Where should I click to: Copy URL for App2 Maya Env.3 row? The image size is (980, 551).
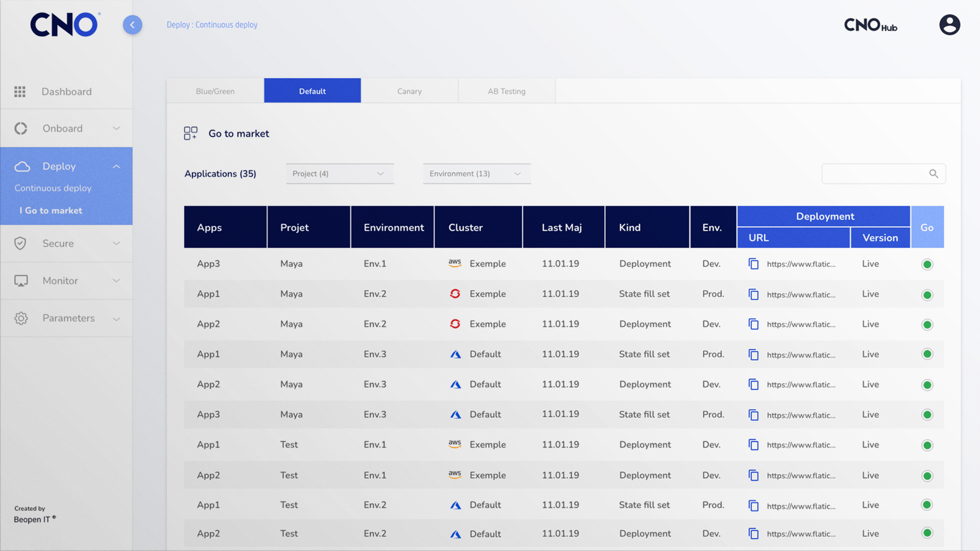coord(753,384)
